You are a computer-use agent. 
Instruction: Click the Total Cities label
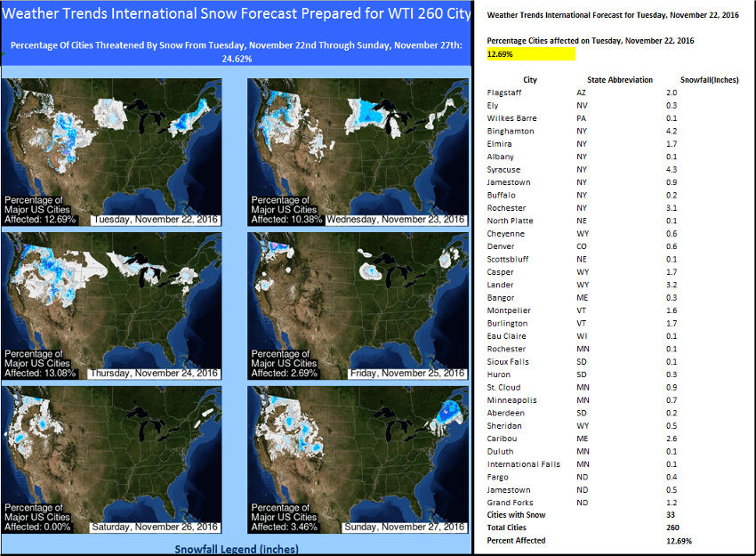coord(510,528)
